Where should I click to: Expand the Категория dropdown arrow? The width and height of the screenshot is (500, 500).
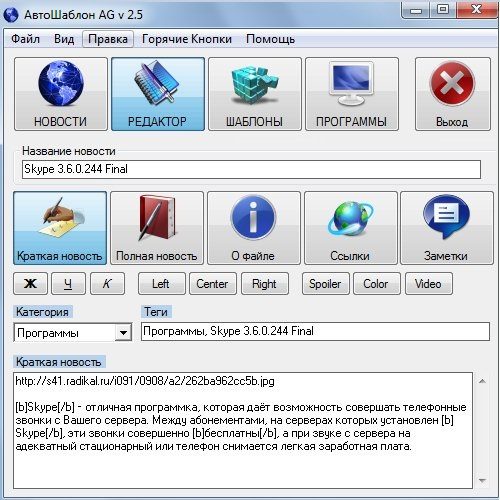(x=123, y=333)
